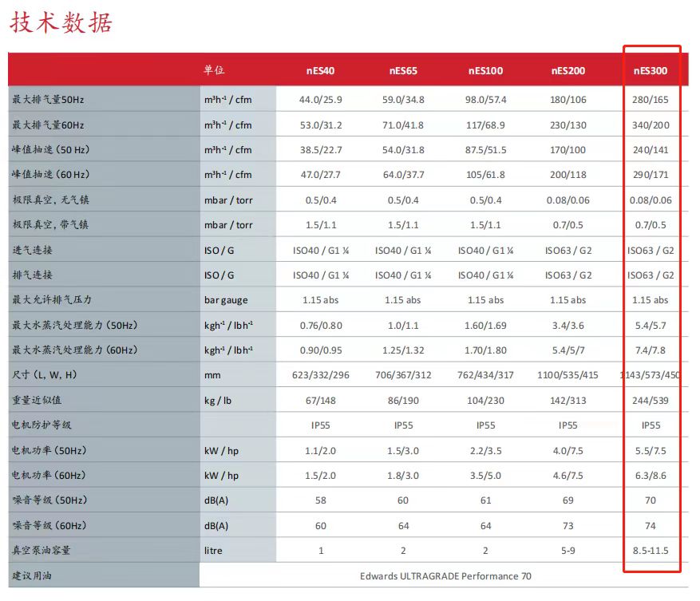Click the 340/200 cell under nES300
The width and height of the screenshot is (700, 601).
[651, 125]
